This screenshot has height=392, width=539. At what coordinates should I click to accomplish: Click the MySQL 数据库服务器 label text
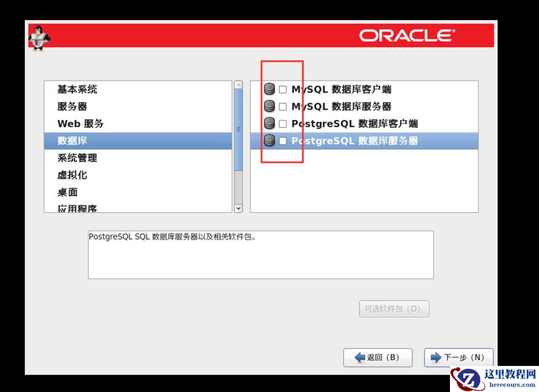pyautogui.click(x=342, y=107)
